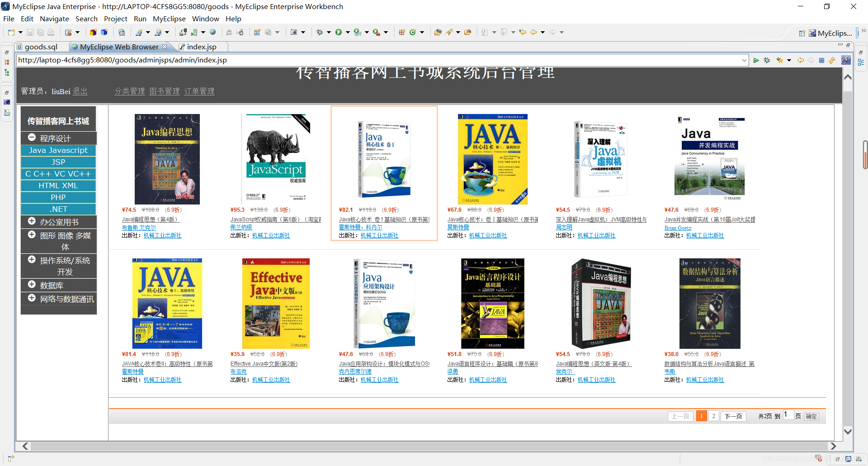Image resolution: width=868 pixels, height=466 pixels.
Task: Open the Navigate menu
Action: point(54,19)
